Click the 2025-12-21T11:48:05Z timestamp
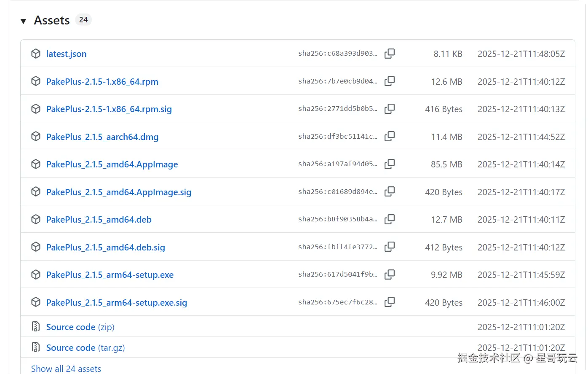 [521, 54]
